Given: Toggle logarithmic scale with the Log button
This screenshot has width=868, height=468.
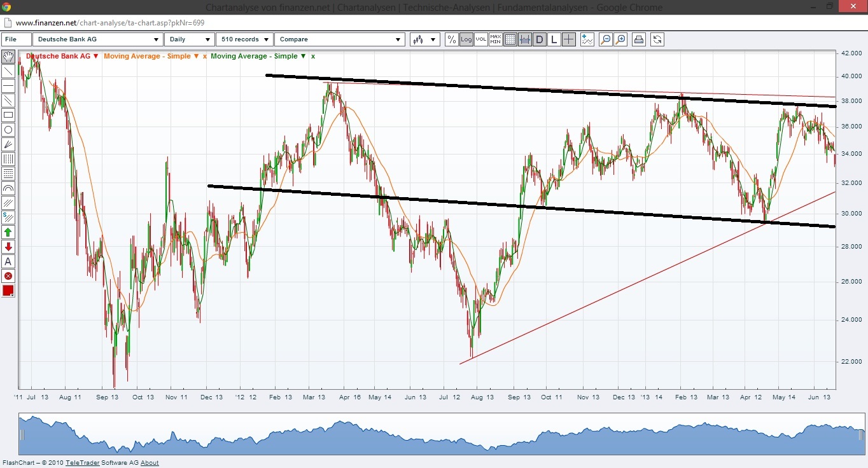Looking at the screenshot, I should [466, 39].
